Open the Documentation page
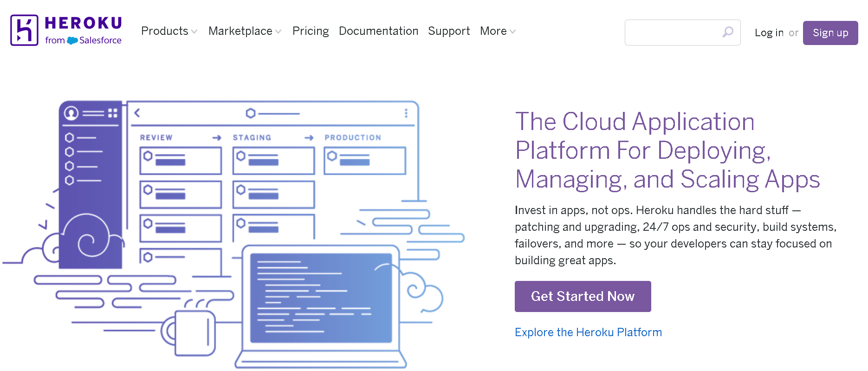 click(378, 31)
